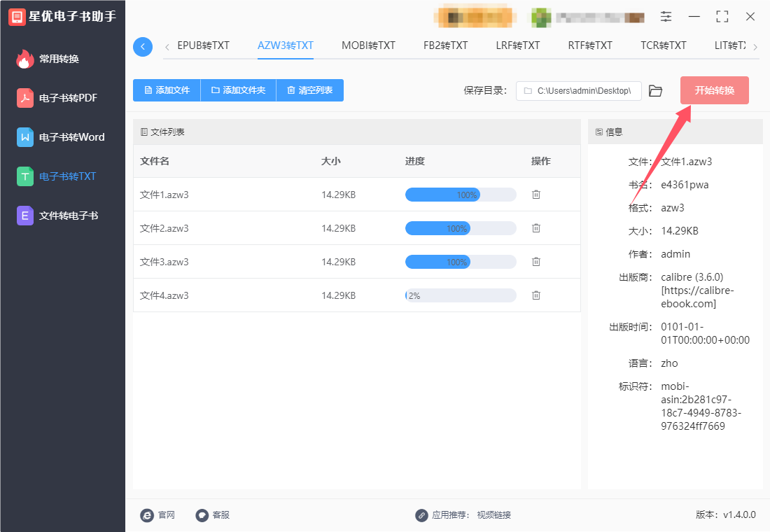The width and height of the screenshot is (770, 532).
Task: Open 客服 customer service link
Action: point(213,514)
